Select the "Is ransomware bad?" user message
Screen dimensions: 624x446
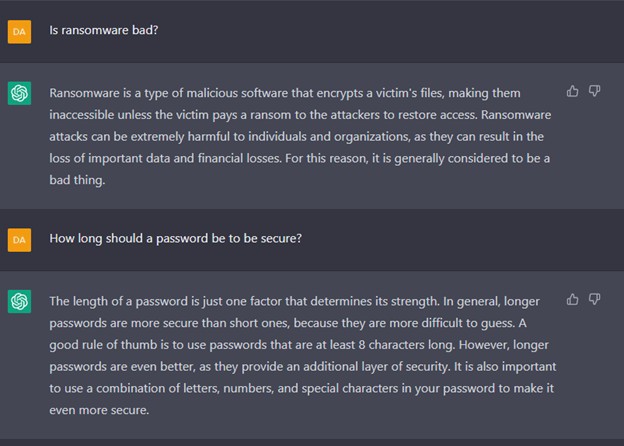pos(104,30)
